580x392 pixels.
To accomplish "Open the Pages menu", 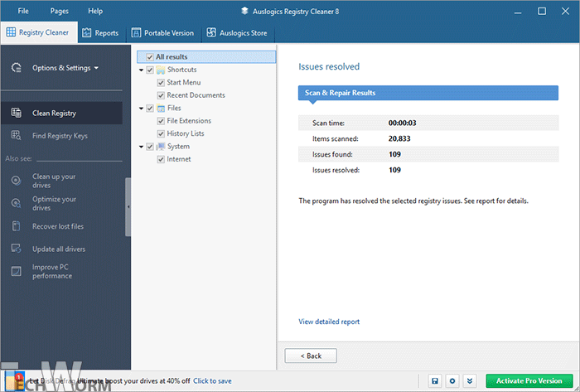I will coord(60,11).
